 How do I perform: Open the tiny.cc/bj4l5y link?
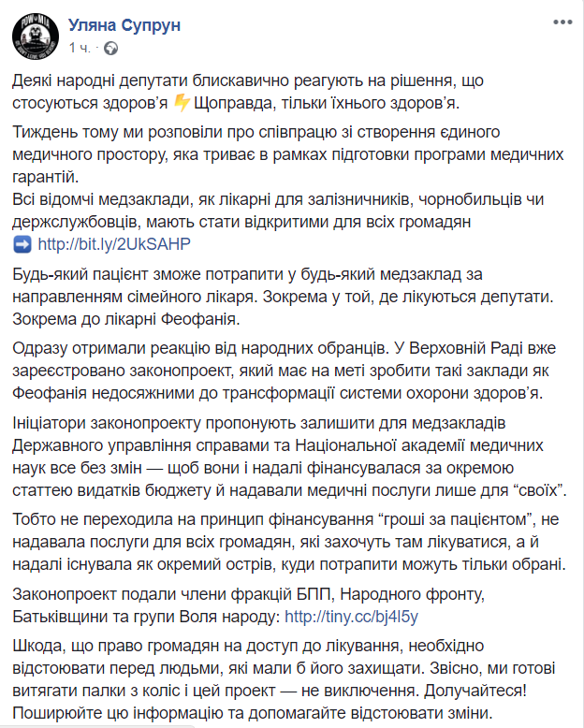(x=350, y=616)
